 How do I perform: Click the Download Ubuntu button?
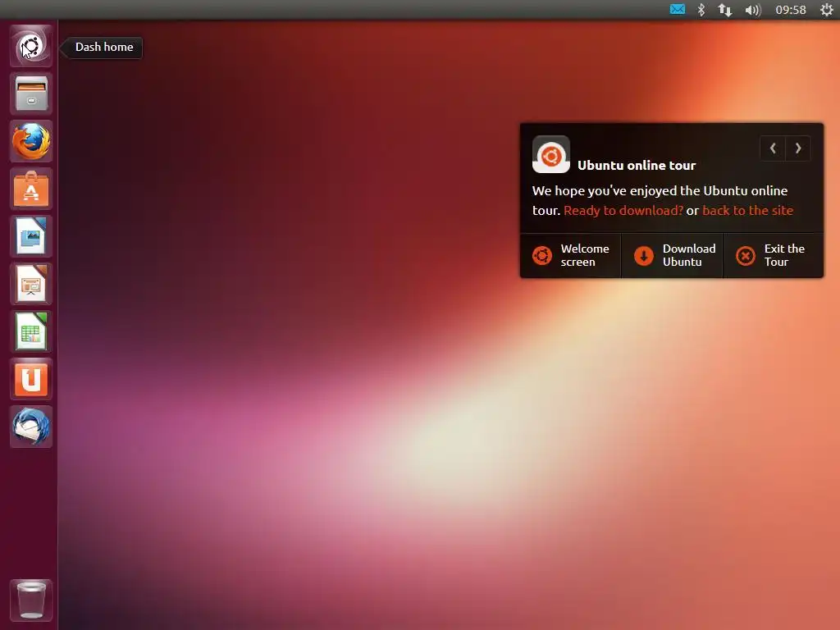click(673, 256)
